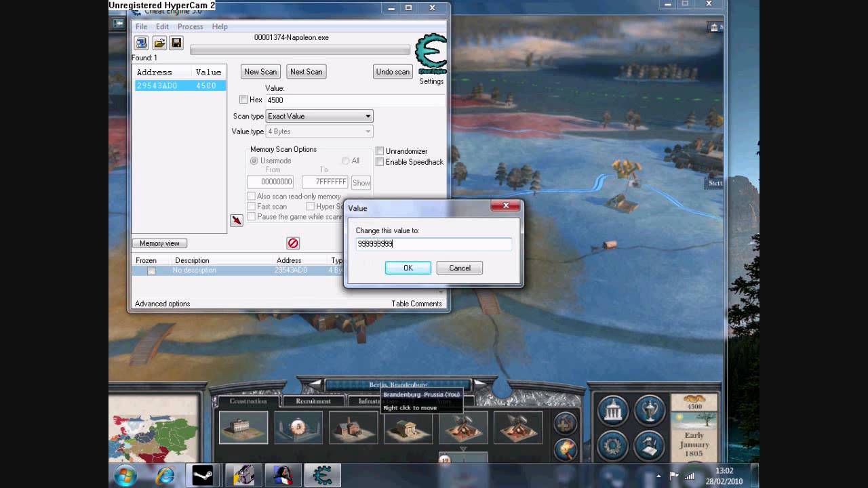
Task: Click the Next Scan button
Action: click(x=307, y=72)
